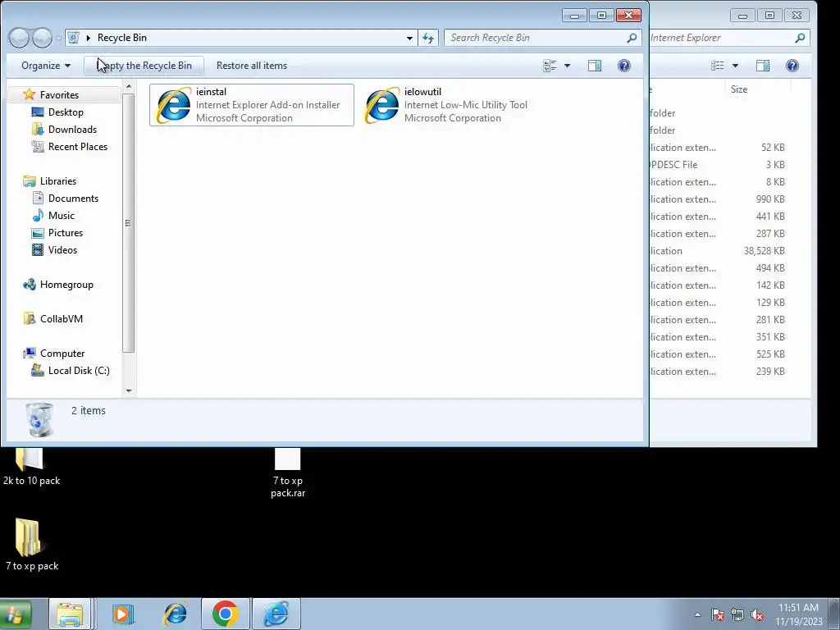Open Internet Explorer pinned taskbar icon
Image resolution: width=840 pixels, height=630 pixels.
pos(175,614)
